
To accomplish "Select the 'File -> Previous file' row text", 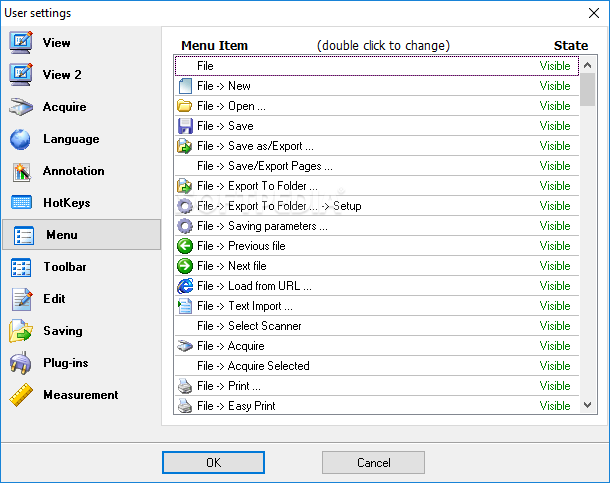I will click(x=241, y=246).
